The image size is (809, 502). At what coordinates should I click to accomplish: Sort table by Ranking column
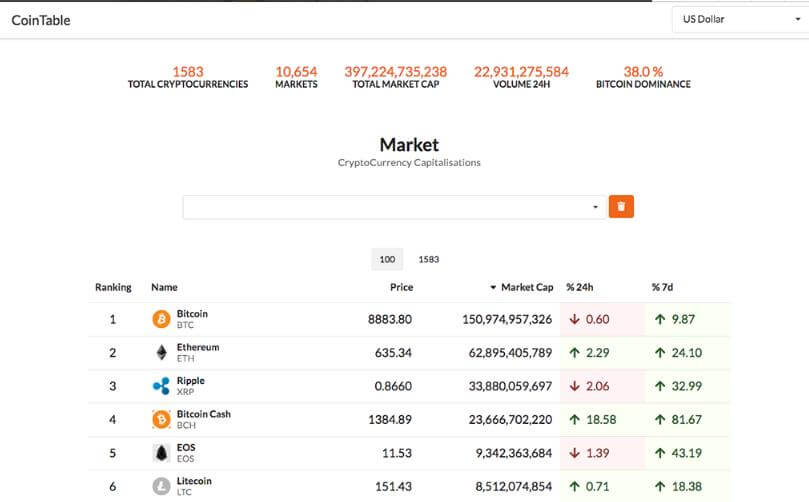tap(113, 287)
